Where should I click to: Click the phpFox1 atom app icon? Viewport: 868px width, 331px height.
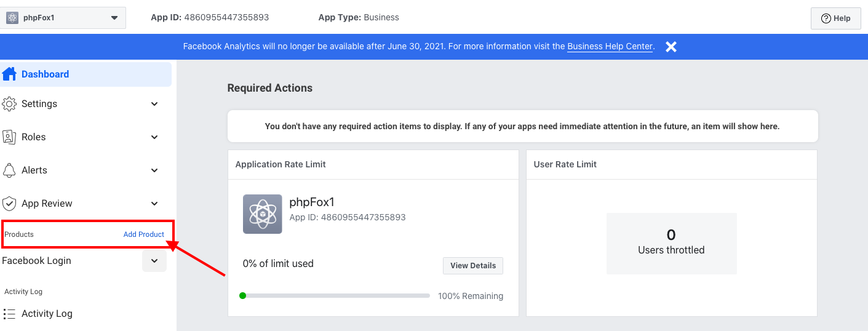[263, 214]
